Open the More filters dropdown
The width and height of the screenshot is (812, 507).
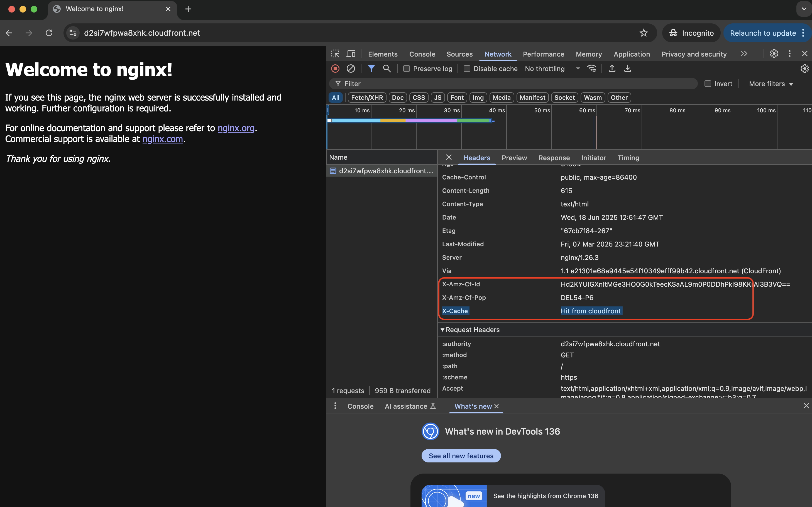[771, 84]
